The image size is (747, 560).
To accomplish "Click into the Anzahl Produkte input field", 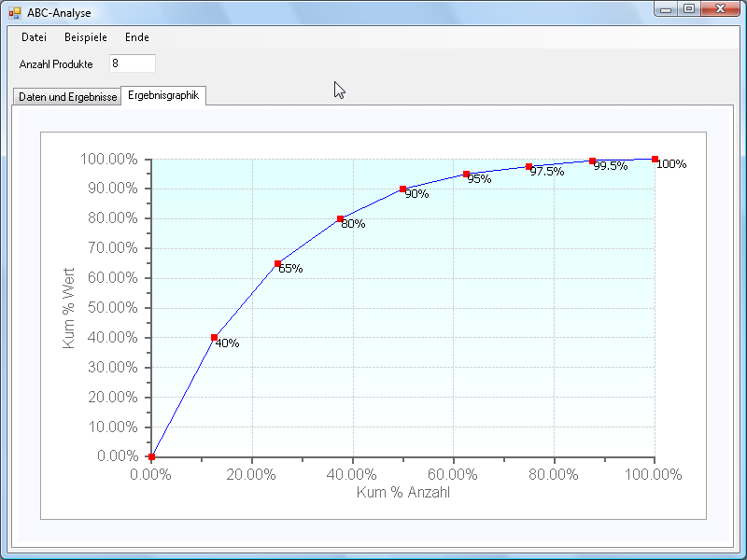I will (x=131, y=63).
